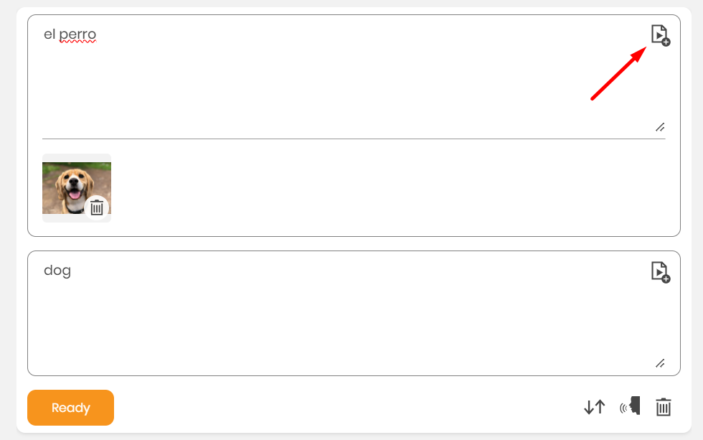Click add media icon beside el perro

[659, 36]
